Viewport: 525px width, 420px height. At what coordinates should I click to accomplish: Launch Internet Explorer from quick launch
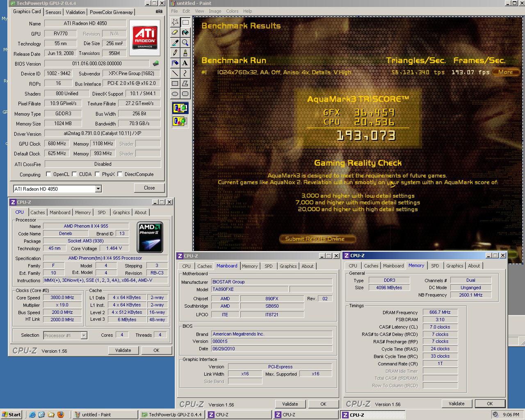pyautogui.click(x=32, y=415)
